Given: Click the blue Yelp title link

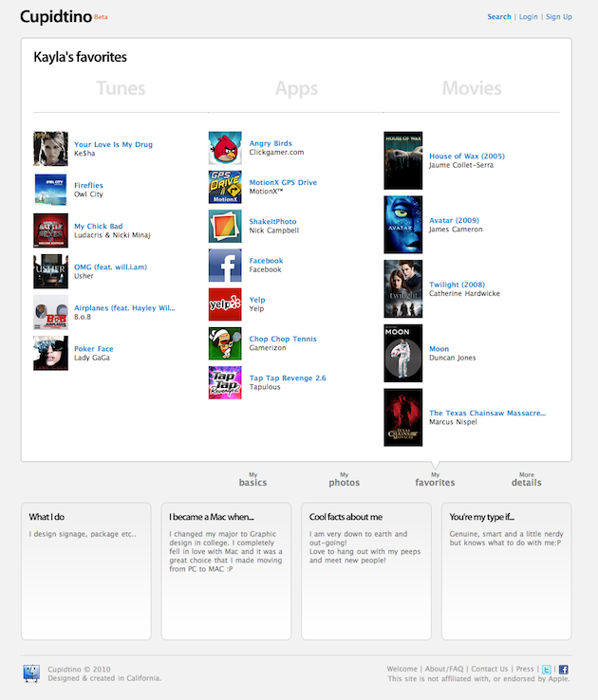Looking at the screenshot, I should point(257,300).
